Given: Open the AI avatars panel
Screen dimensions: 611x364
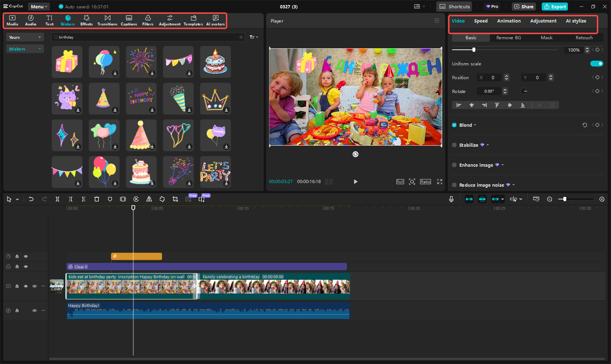Looking at the screenshot, I should coord(215,20).
